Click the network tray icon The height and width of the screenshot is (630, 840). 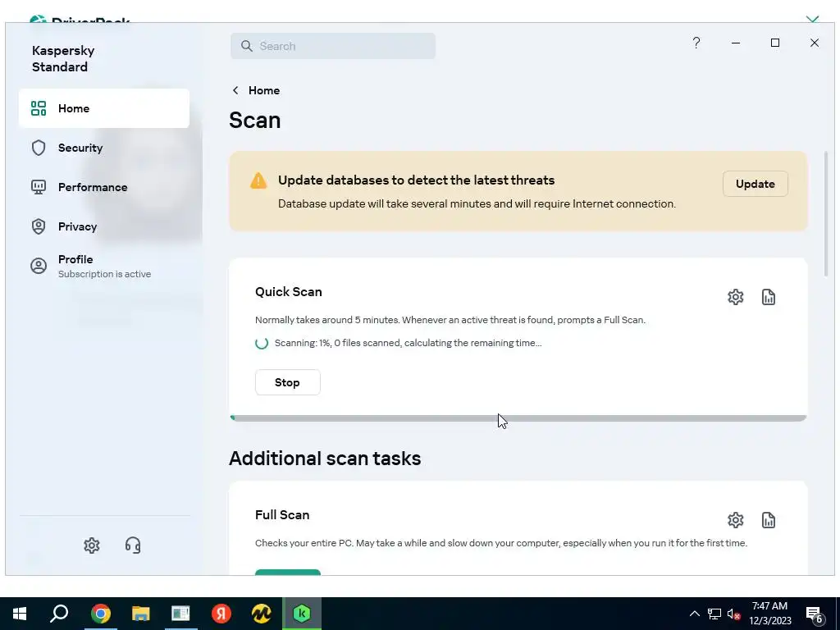click(x=714, y=614)
